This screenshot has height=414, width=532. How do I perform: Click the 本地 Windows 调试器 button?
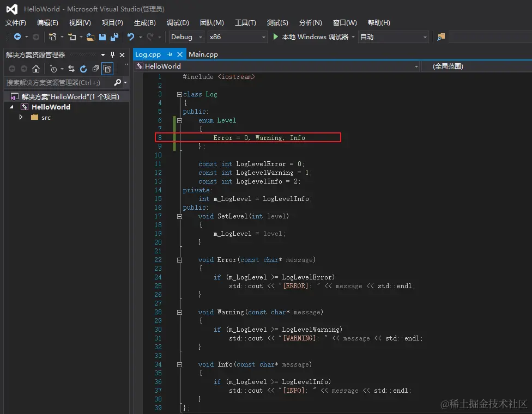[x=311, y=36]
